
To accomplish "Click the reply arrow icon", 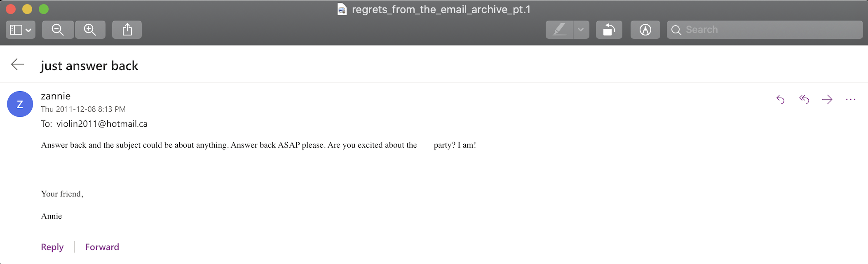I will click(x=780, y=99).
